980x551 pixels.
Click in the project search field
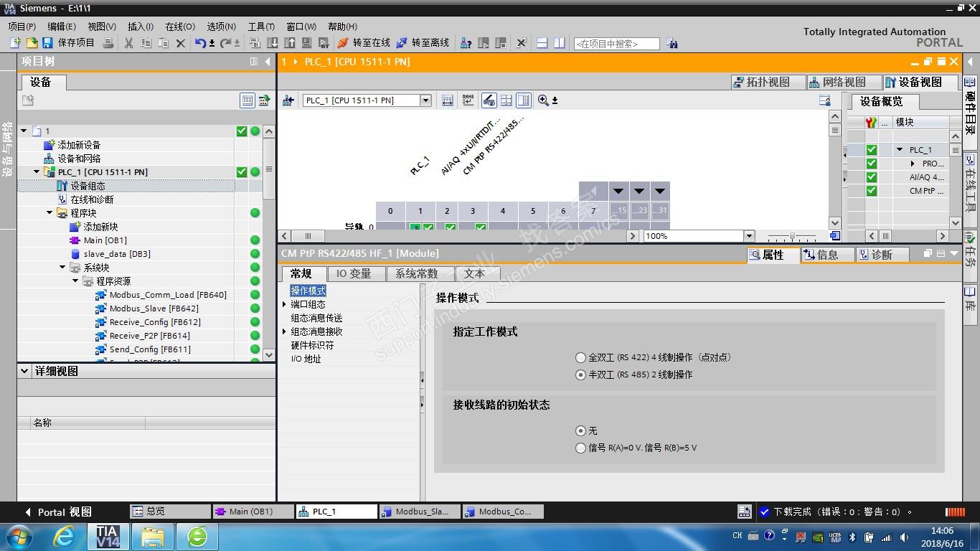(x=616, y=44)
